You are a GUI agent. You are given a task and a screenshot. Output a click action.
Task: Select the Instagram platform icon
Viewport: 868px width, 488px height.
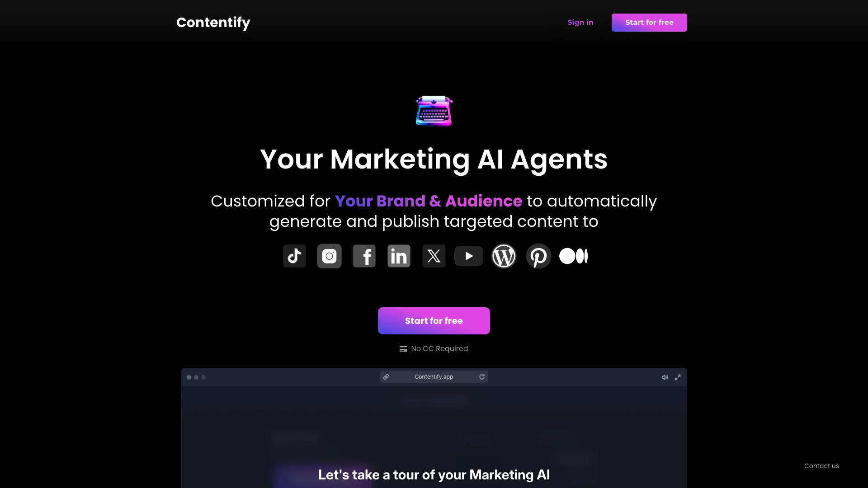point(329,256)
